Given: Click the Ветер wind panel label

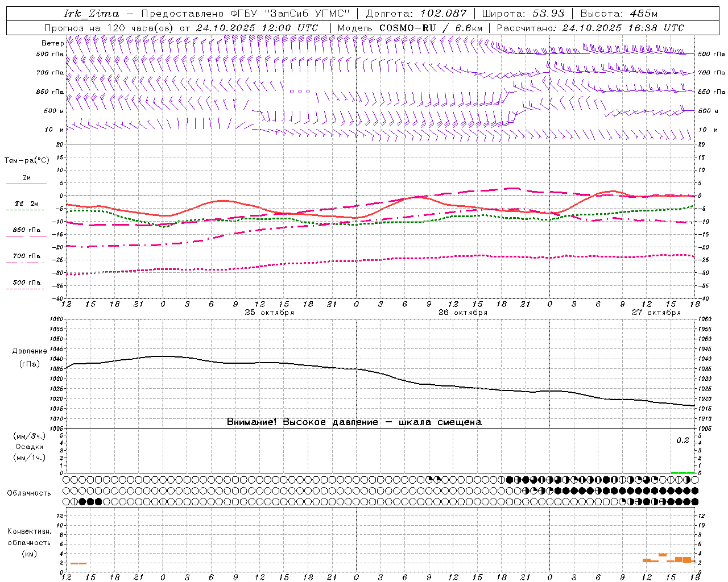Looking at the screenshot, I should (53, 43).
